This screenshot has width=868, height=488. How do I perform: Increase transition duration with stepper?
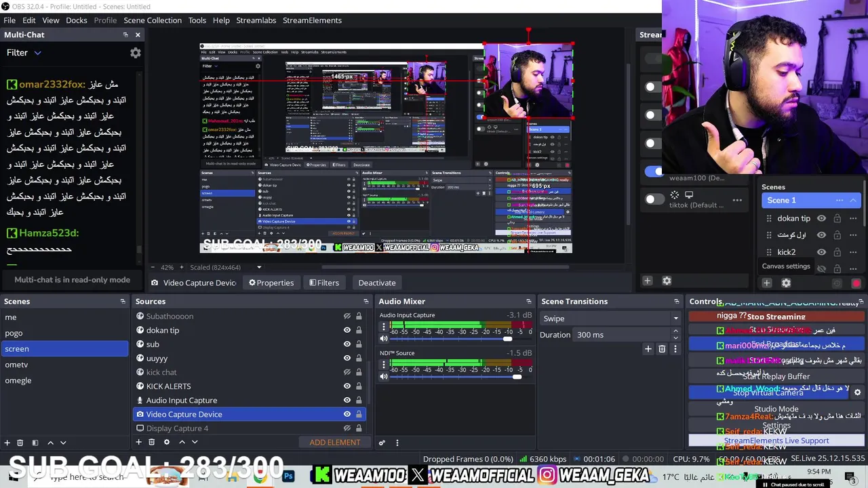point(675,331)
